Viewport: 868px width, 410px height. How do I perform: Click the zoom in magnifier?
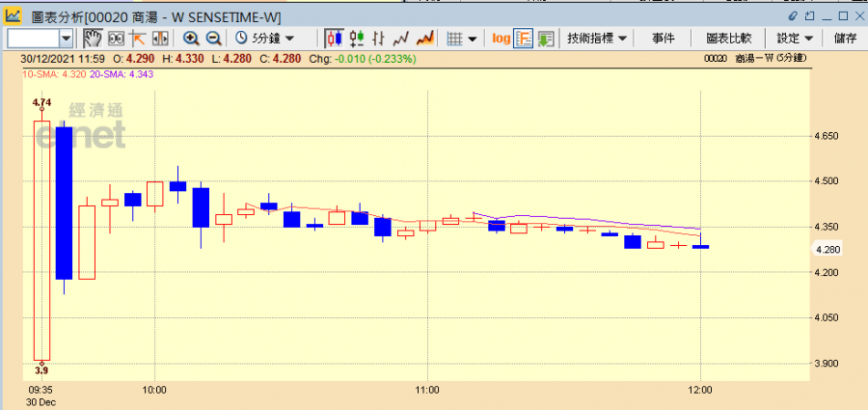[x=191, y=39]
